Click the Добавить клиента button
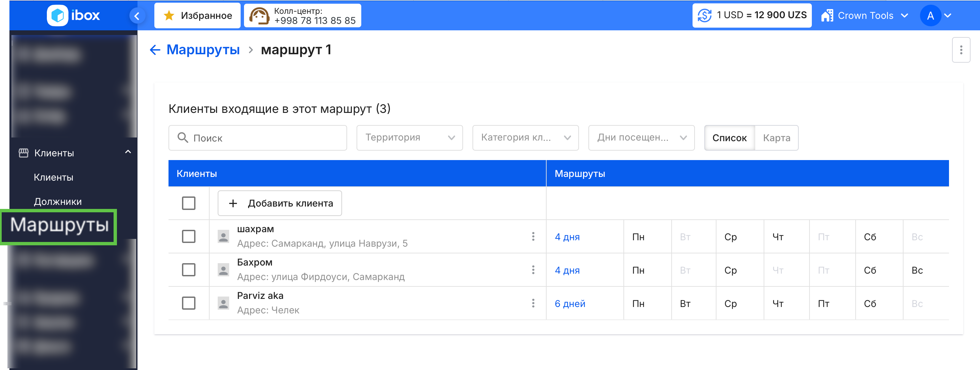 (x=280, y=203)
